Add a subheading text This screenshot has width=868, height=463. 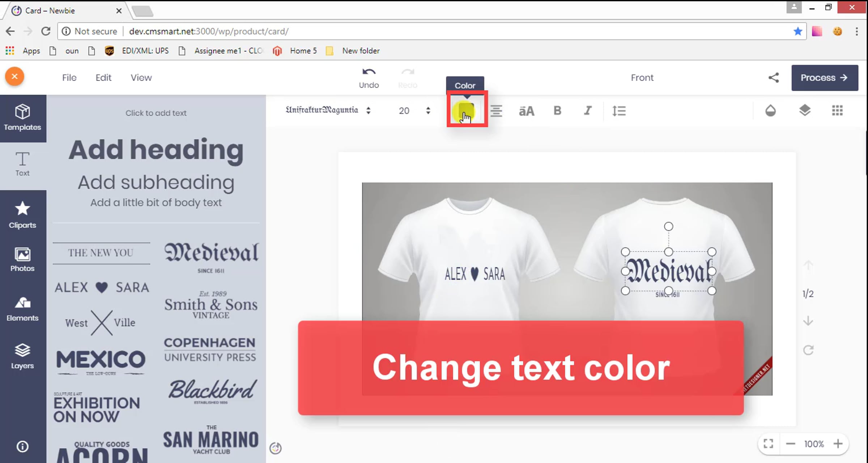[x=156, y=182]
